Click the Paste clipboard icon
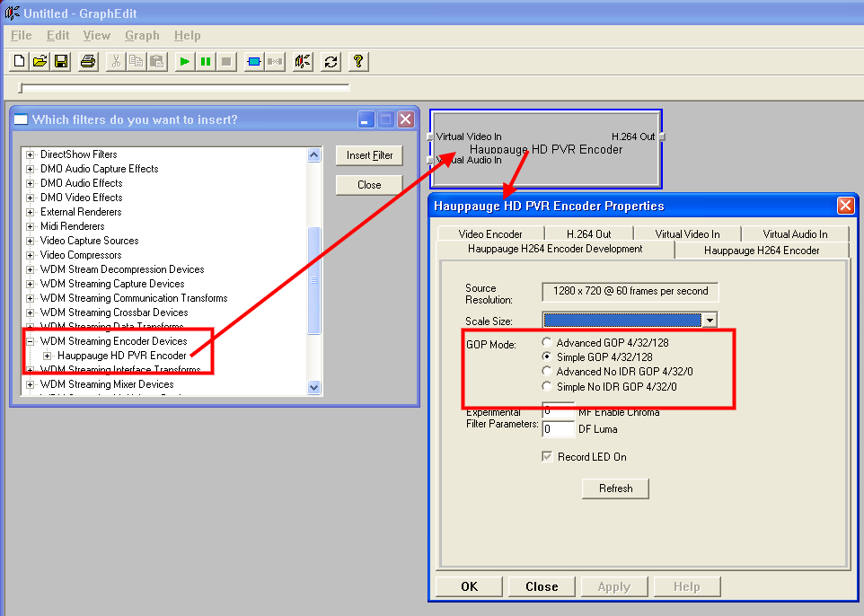Screen dimensions: 864x616 [x=157, y=61]
